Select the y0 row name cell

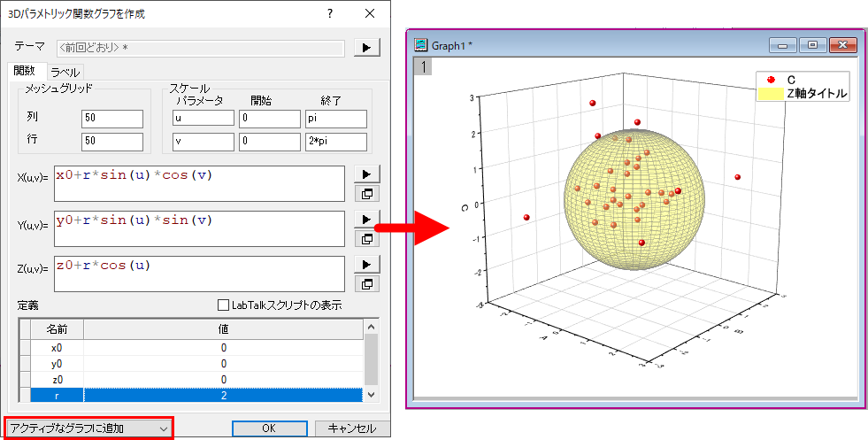(57, 364)
